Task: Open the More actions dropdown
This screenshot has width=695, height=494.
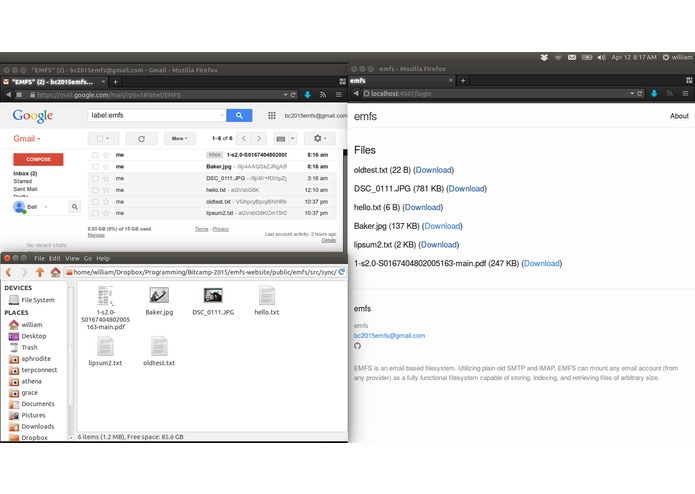Action: (x=180, y=139)
